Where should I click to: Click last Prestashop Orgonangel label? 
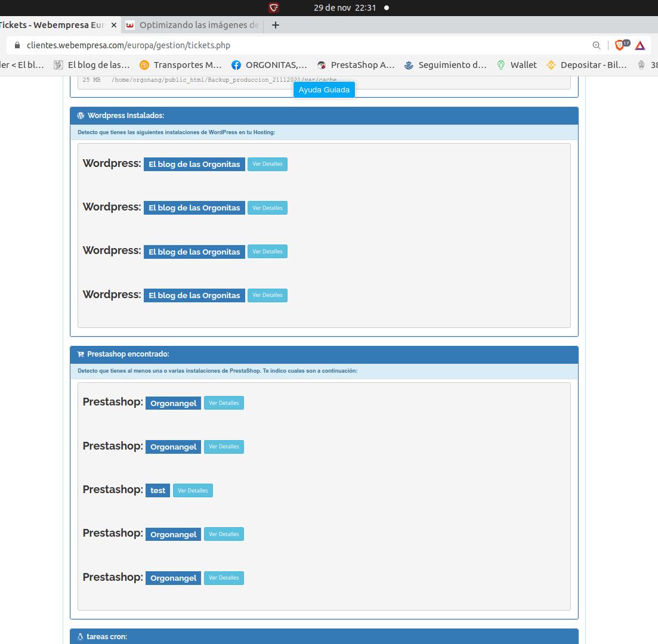point(174,578)
